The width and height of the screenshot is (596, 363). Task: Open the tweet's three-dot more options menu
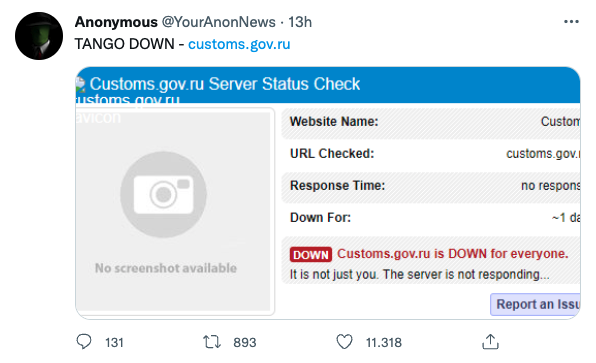(x=571, y=22)
